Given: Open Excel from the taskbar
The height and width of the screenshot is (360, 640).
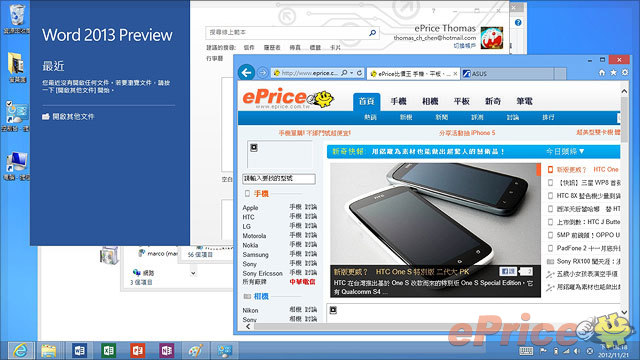Looking at the screenshot, I should tap(108, 351).
